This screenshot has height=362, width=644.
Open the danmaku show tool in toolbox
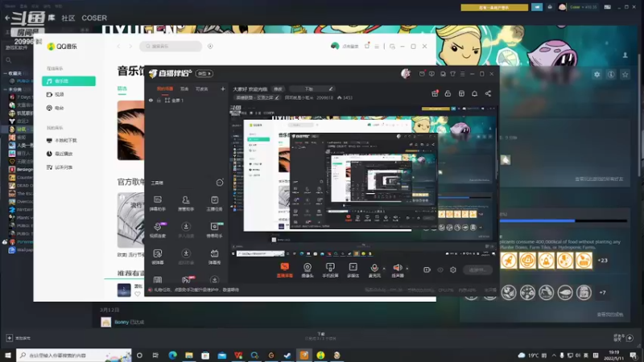point(214,257)
